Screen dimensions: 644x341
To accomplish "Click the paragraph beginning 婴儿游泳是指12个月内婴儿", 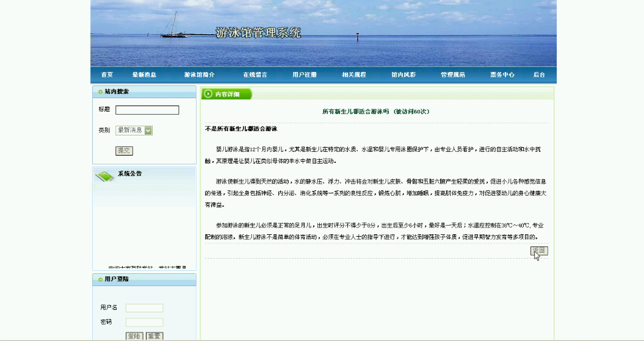I will (x=373, y=155).
